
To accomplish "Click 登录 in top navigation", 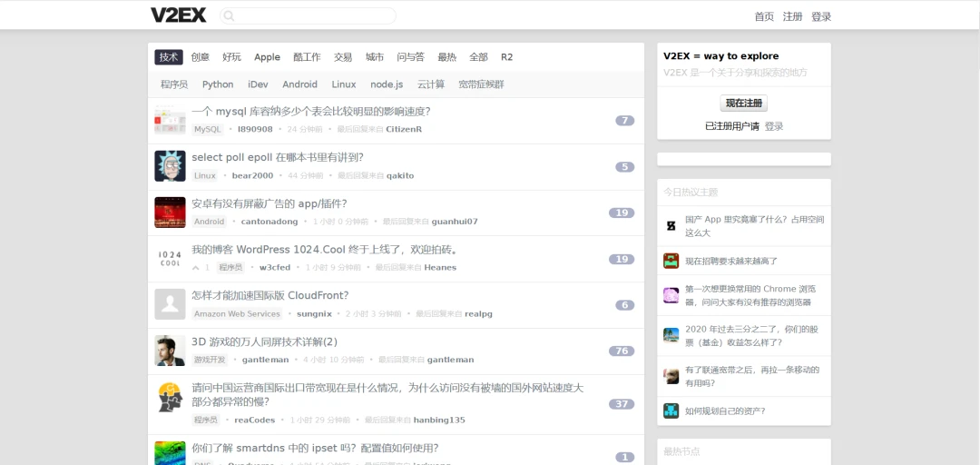I will 821,16.
